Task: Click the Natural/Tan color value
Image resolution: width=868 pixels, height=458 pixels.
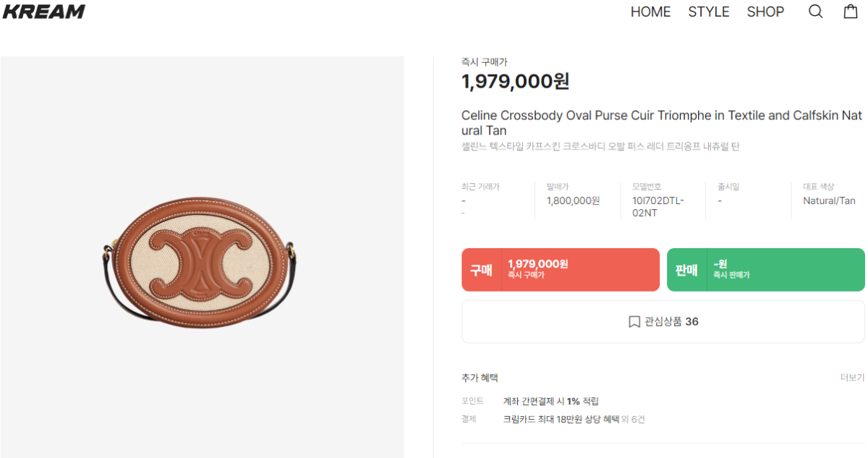Action: pyautogui.click(x=829, y=200)
